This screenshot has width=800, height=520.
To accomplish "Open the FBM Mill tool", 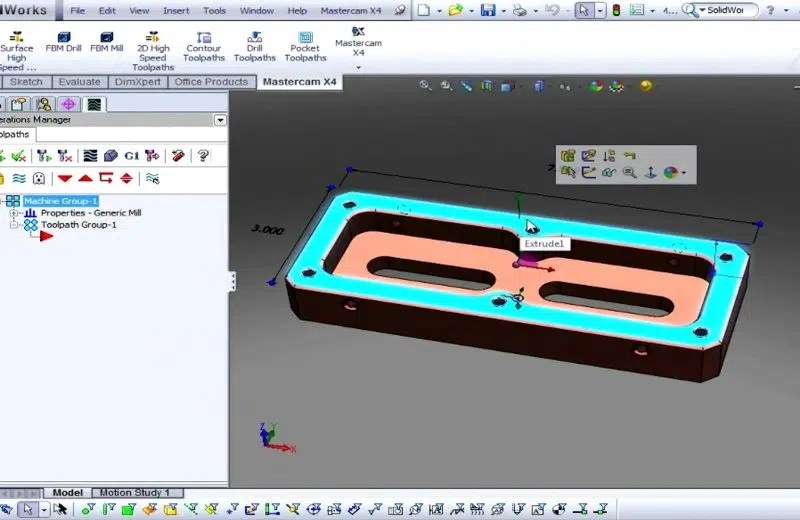I will pyautogui.click(x=107, y=42).
